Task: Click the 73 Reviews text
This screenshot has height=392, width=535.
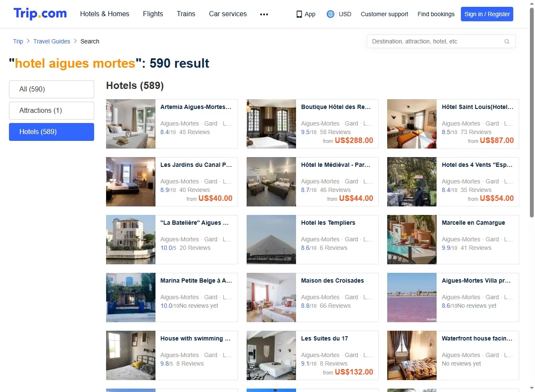Action: (476, 132)
